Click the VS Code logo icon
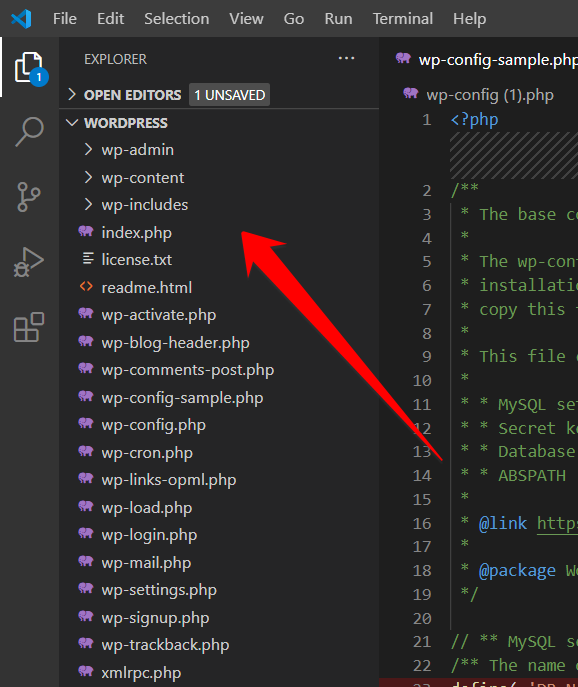Screen dimensions: 578x687 [x=21, y=19]
